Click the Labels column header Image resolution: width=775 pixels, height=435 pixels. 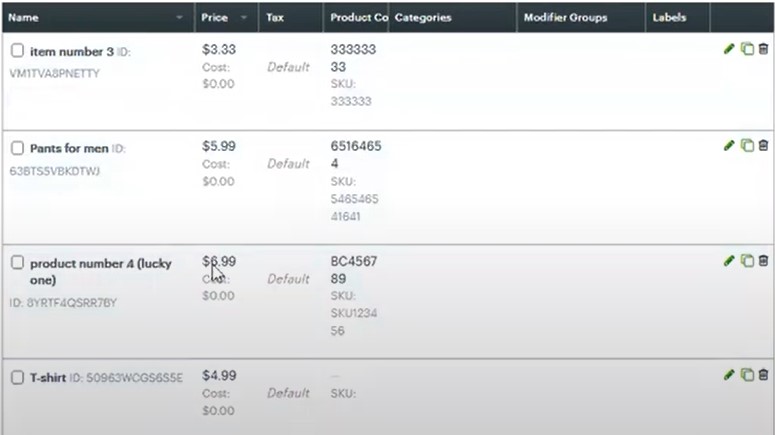670,18
